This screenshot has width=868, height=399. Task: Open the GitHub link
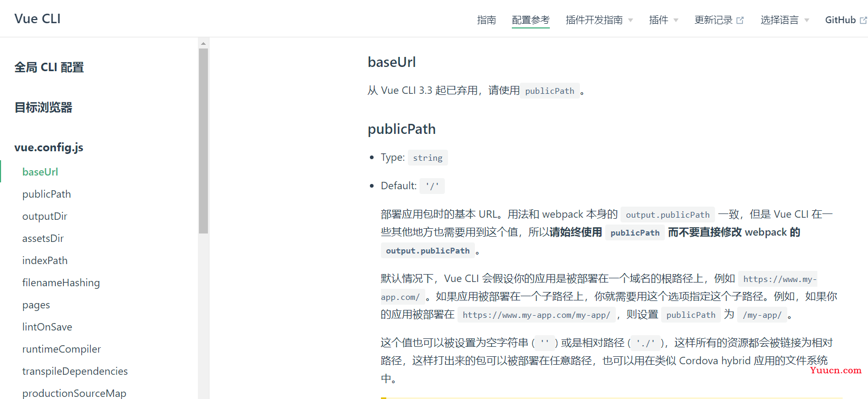846,20
